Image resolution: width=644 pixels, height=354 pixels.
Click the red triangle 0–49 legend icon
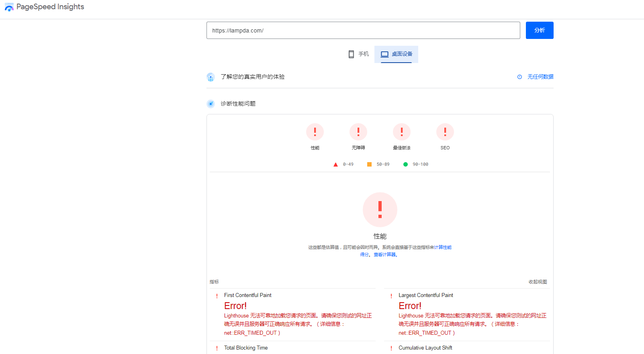[335, 165]
